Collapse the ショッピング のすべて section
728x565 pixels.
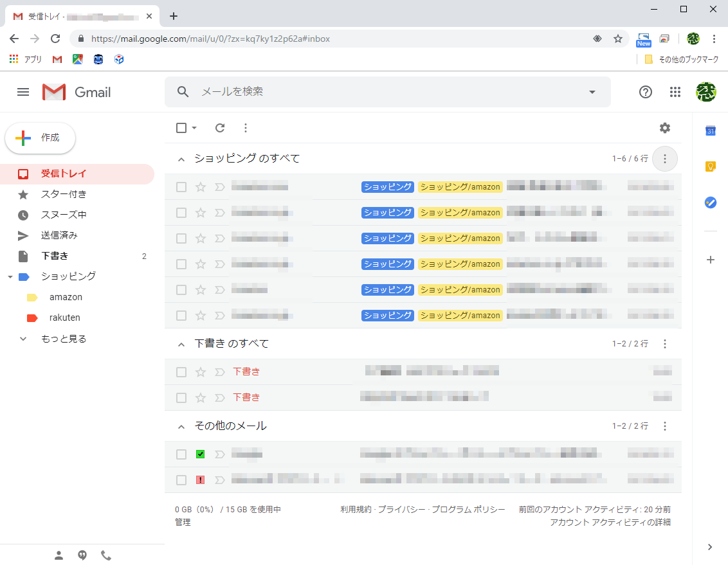click(181, 159)
